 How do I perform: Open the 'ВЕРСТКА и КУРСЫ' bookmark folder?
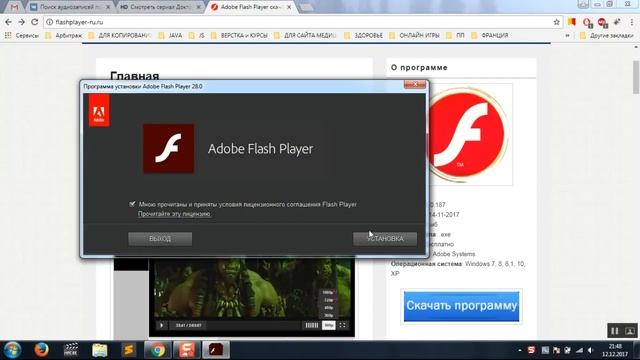(x=240, y=36)
